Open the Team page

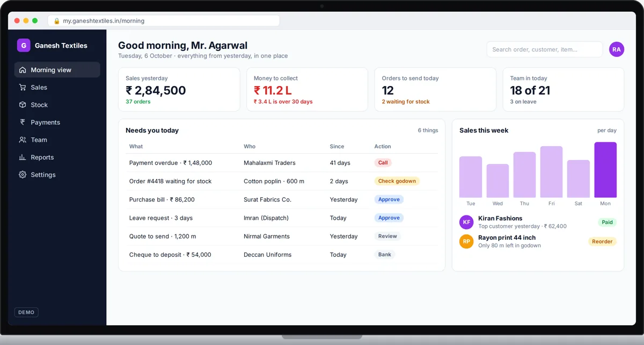(x=57, y=140)
